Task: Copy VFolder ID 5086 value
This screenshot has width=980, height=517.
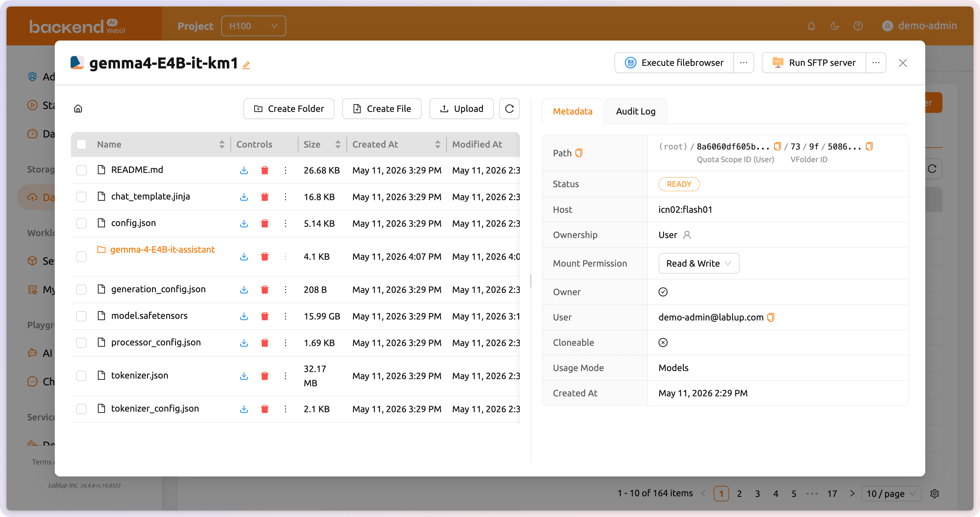Action: pyautogui.click(x=869, y=147)
